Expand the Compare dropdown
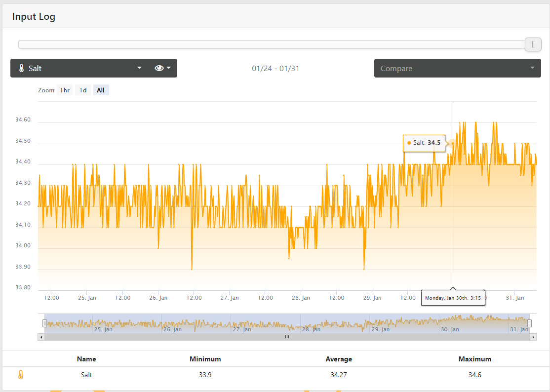Viewport: 550px width, 392px height. coord(457,68)
